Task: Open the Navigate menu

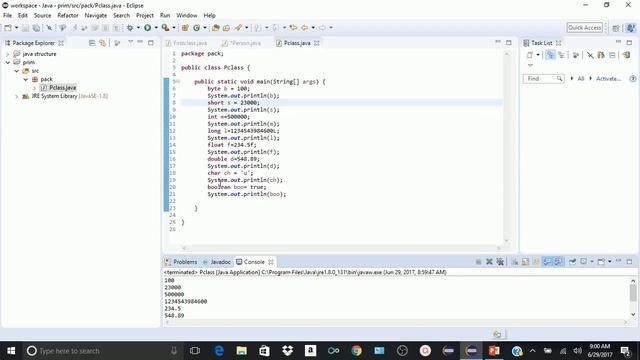Action: tap(96, 16)
